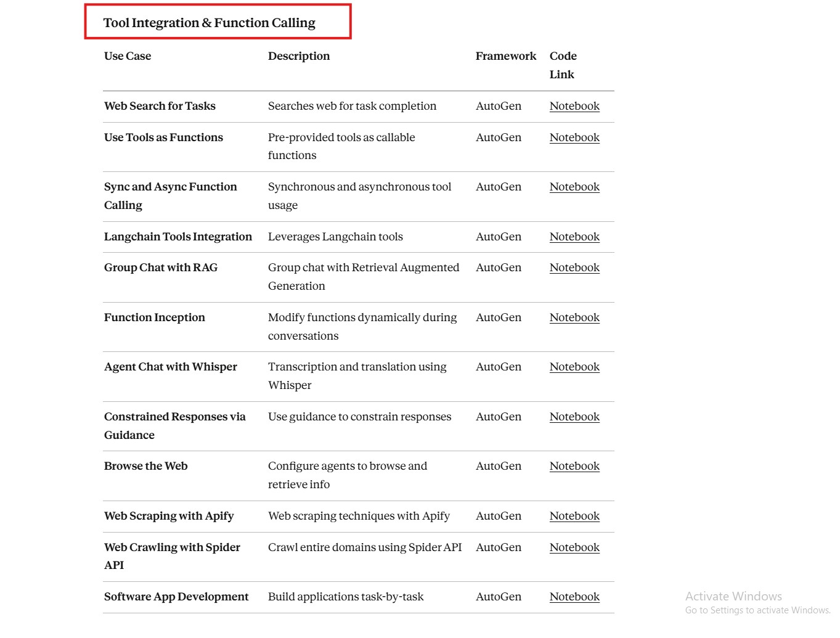This screenshot has height=638, width=840.
Task: Click the Searches web for task completion description
Action: (x=352, y=106)
